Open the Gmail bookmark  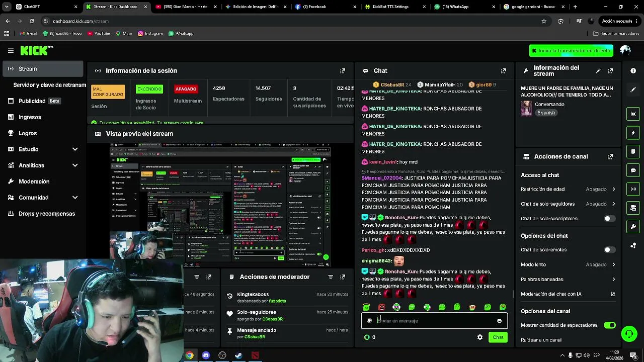[x=28, y=34]
